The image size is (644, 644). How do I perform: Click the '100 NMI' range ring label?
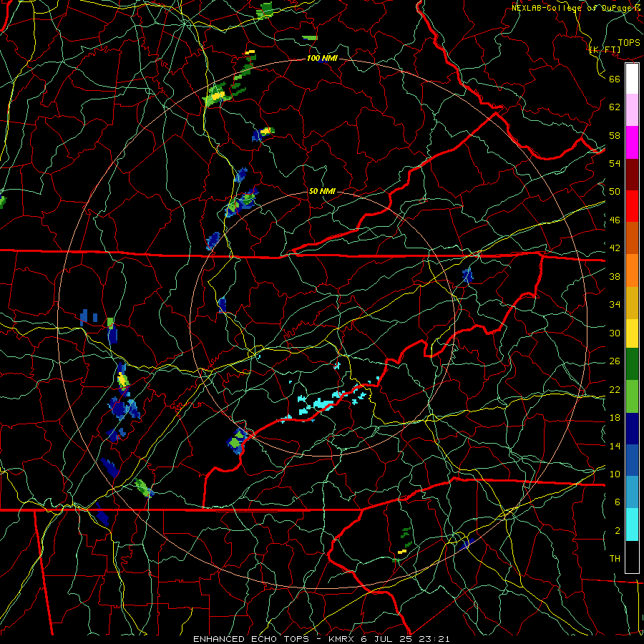322,59
